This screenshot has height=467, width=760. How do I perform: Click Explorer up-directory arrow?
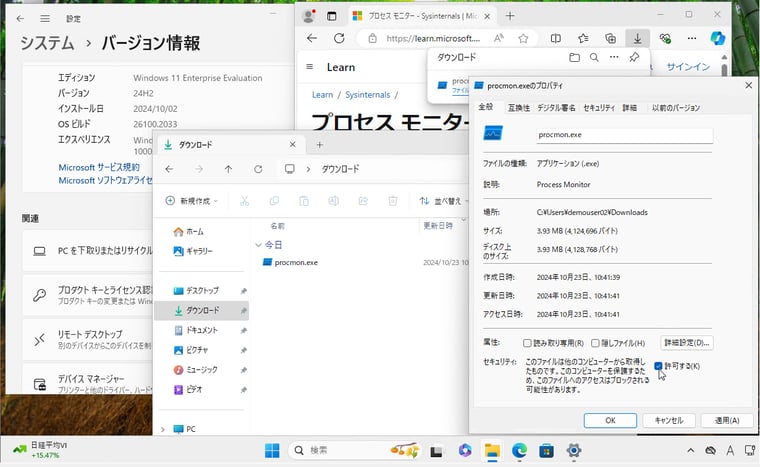point(228,169)
